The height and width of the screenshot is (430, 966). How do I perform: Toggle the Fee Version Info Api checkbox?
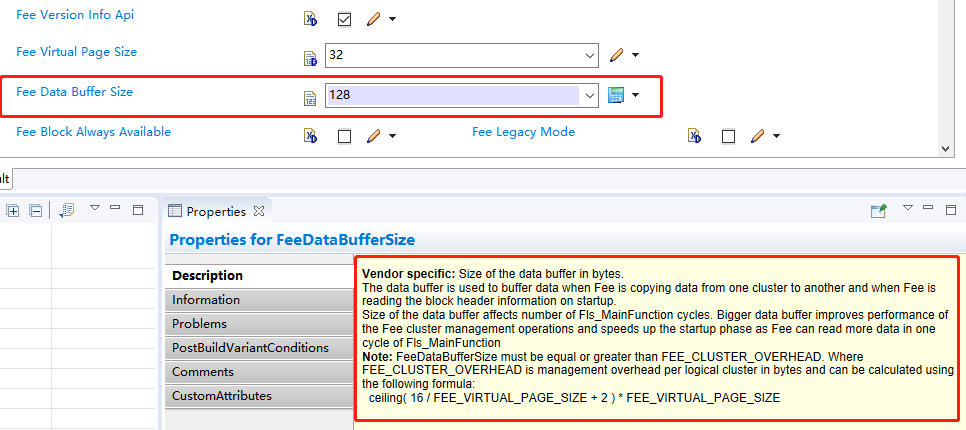tap(344, 20)
